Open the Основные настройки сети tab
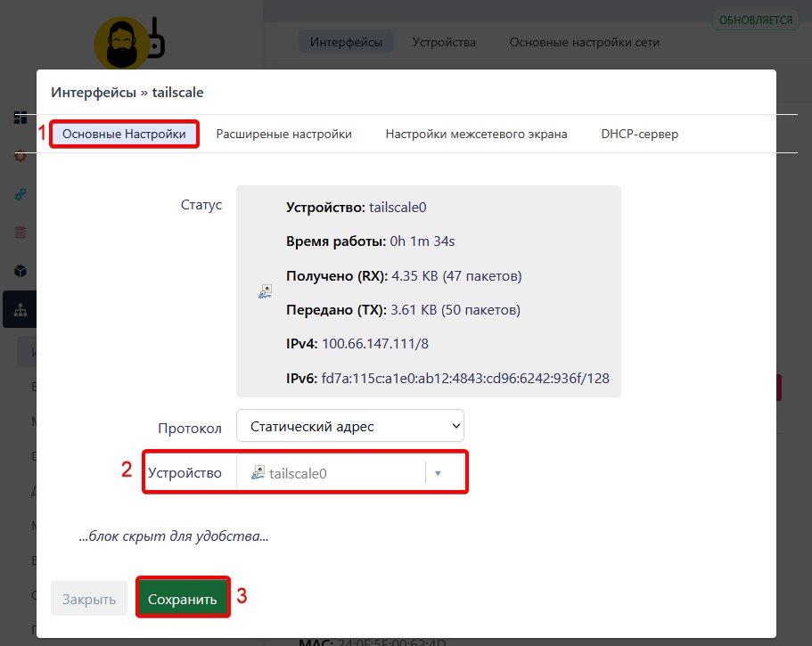 pos(584,42)
